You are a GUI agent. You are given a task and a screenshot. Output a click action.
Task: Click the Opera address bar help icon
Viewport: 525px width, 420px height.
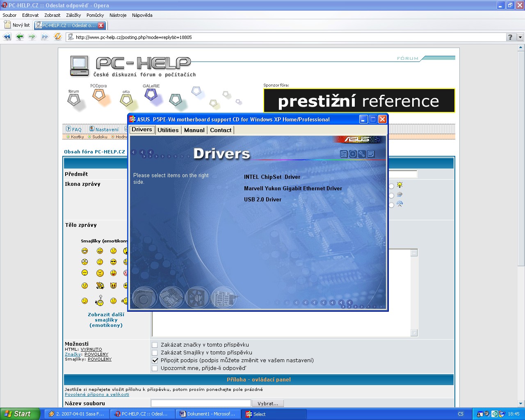pos(510,37)
